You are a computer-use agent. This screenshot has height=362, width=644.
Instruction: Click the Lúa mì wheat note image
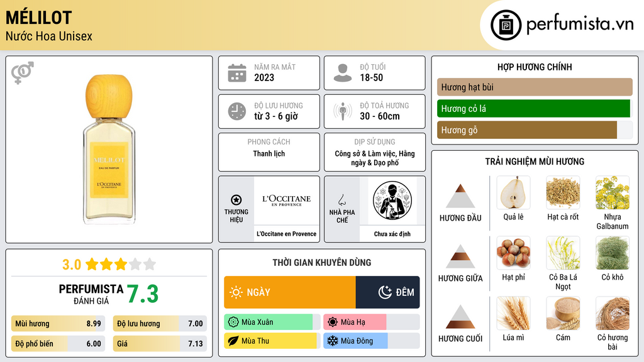point(513,313)
